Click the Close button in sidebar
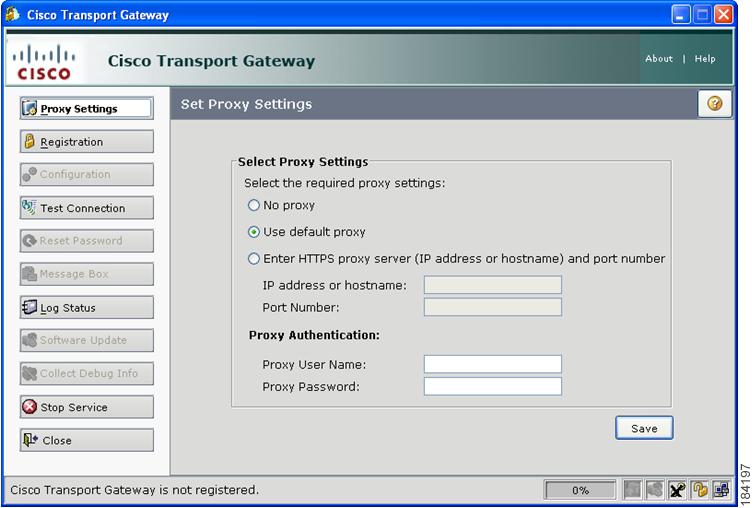This screenshot has height=508, width=755. [x=87, y=440]
